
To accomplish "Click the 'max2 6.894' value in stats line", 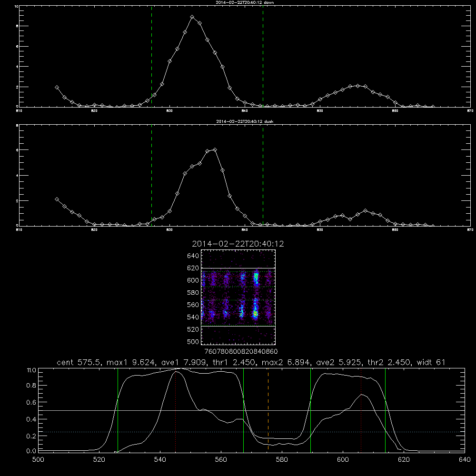I will pyautogui.click(x=287, y=362).
